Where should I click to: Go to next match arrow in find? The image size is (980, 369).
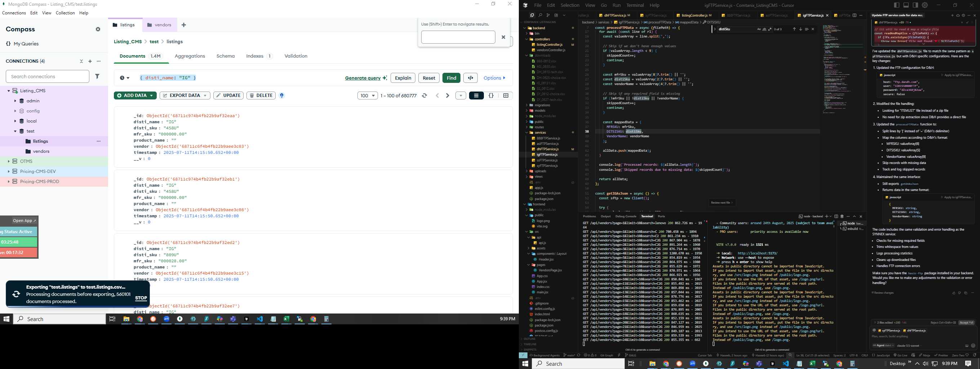(801, 29)
